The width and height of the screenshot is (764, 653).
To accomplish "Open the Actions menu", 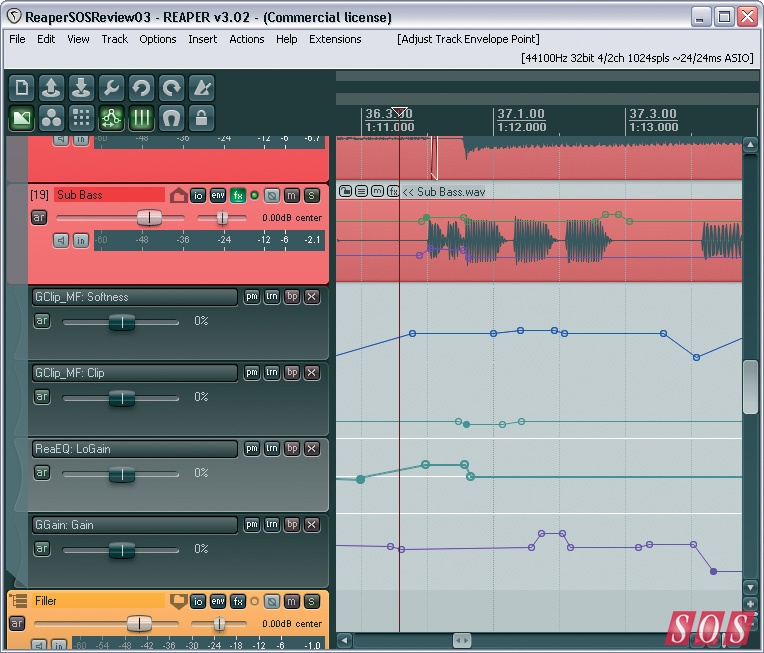I will coord(247,39).
